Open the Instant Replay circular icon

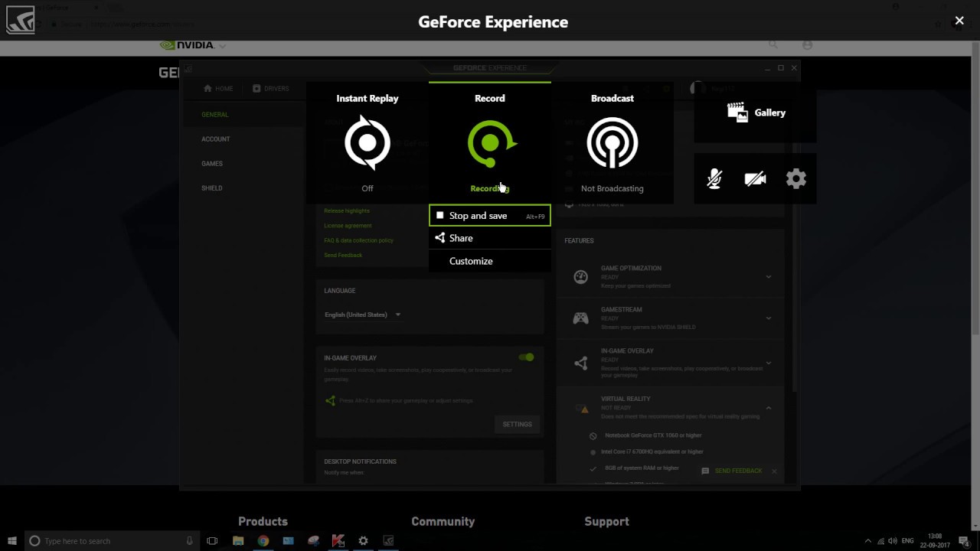pos(367,142)
